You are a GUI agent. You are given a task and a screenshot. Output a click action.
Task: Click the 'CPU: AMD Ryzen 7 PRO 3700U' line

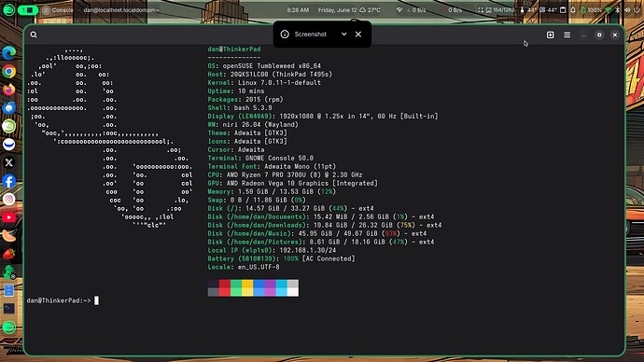click(285, 174)
